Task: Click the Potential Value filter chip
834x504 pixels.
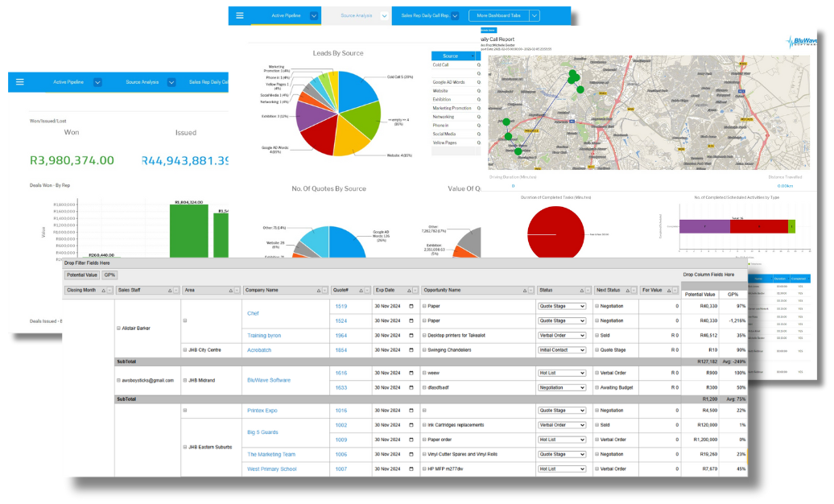Action: (x=83, y=275)
